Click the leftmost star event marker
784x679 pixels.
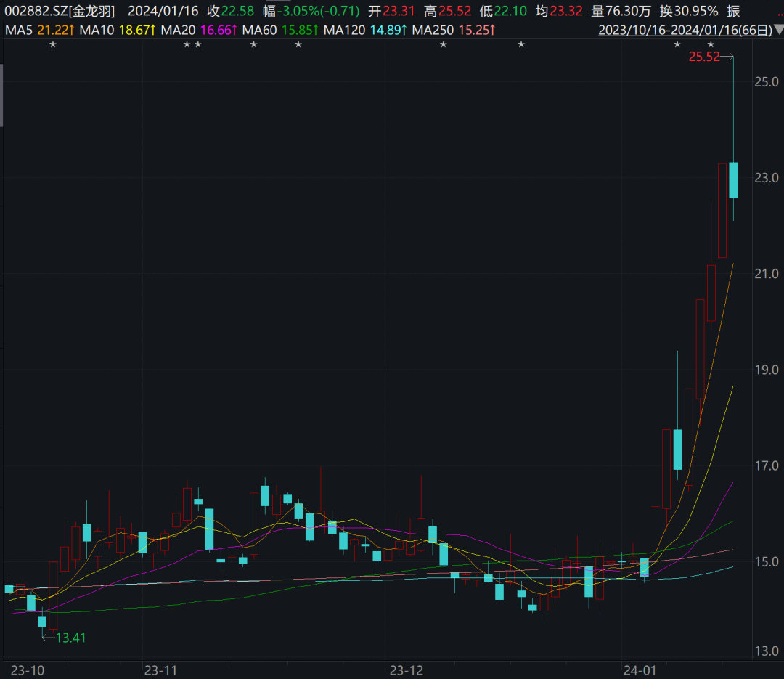pyautogui.click(x=52, y=45)
